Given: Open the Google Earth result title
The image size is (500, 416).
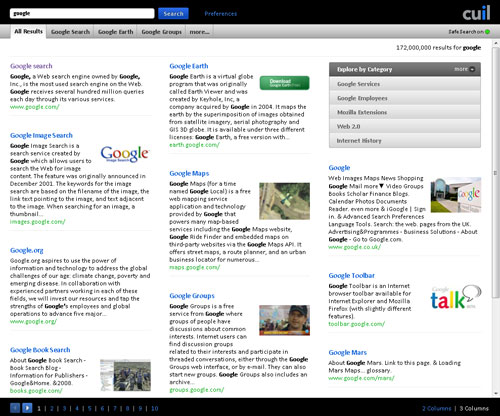Looking at the screenshot, I should 189,66.
